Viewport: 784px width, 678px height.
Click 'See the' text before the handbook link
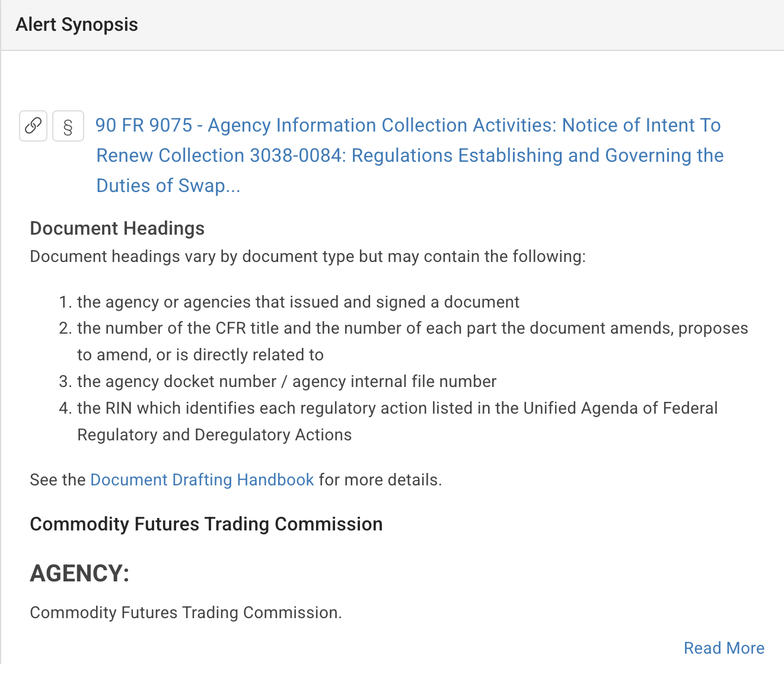(58, 479)
